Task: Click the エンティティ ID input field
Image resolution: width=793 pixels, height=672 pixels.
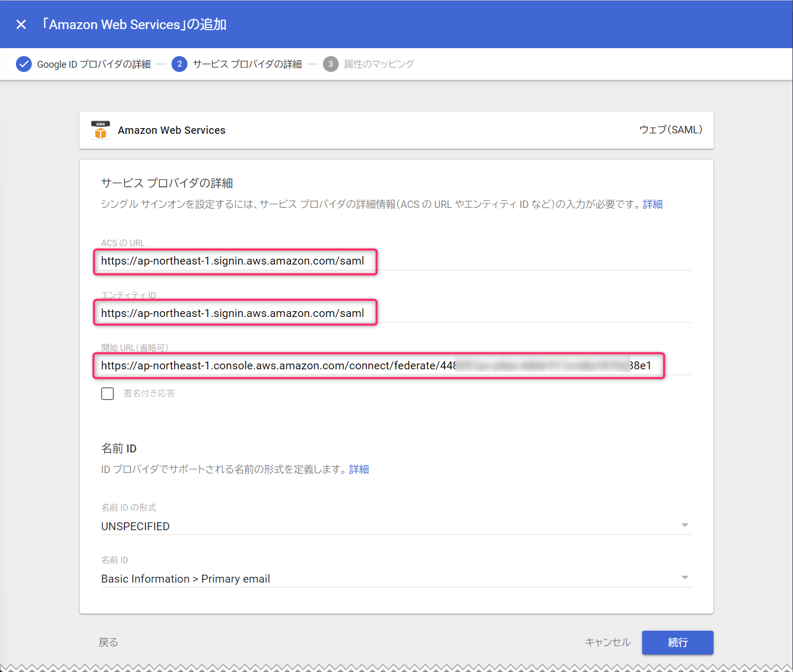Action: click(396, 313)
